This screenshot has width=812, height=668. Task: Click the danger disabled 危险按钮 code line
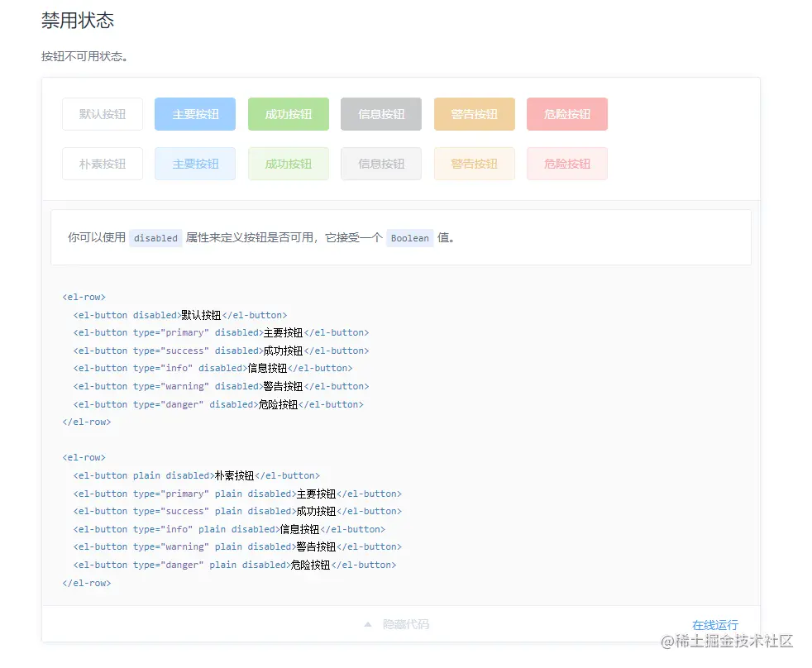click(x=218, y=404)
